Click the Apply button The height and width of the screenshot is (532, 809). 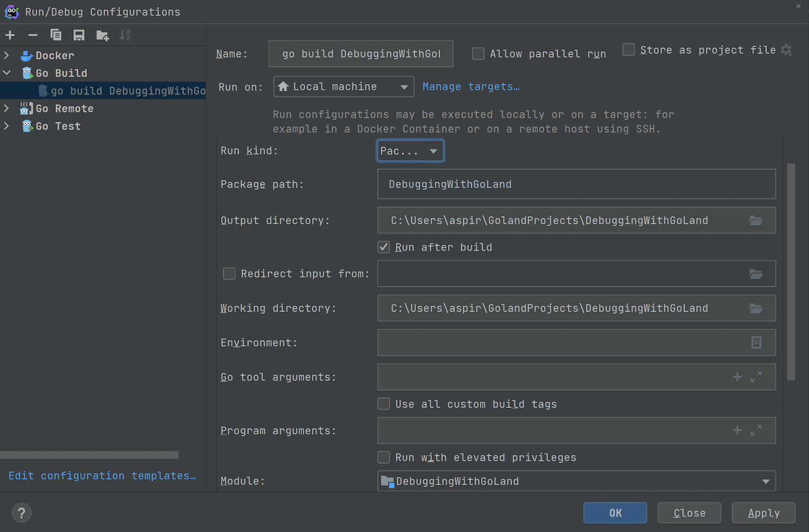(x=764, y=513)
